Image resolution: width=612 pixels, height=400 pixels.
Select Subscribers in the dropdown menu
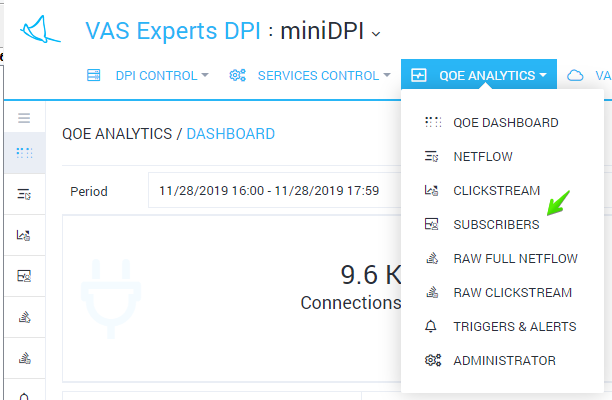click(x=495, y=225)
